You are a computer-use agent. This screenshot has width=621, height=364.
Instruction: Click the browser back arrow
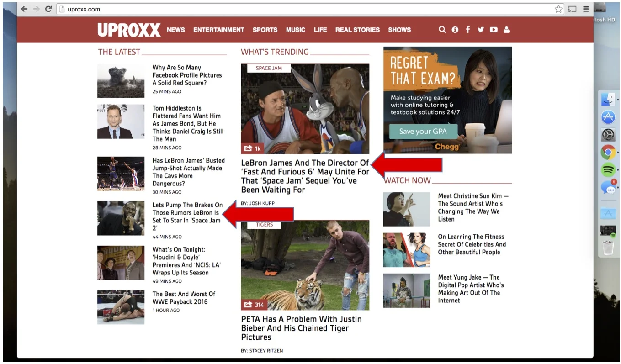pos(25,9)
